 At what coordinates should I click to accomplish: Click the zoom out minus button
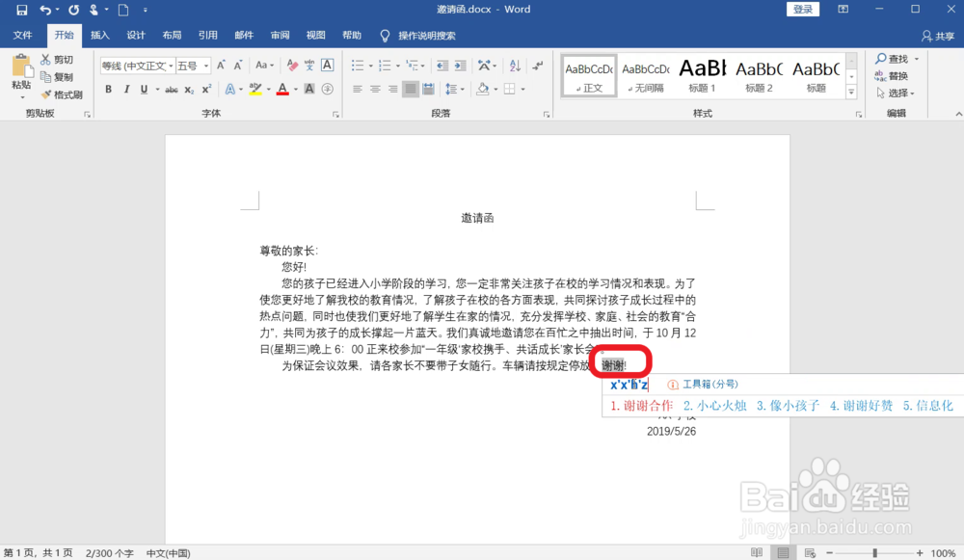[x=829, y=552]
